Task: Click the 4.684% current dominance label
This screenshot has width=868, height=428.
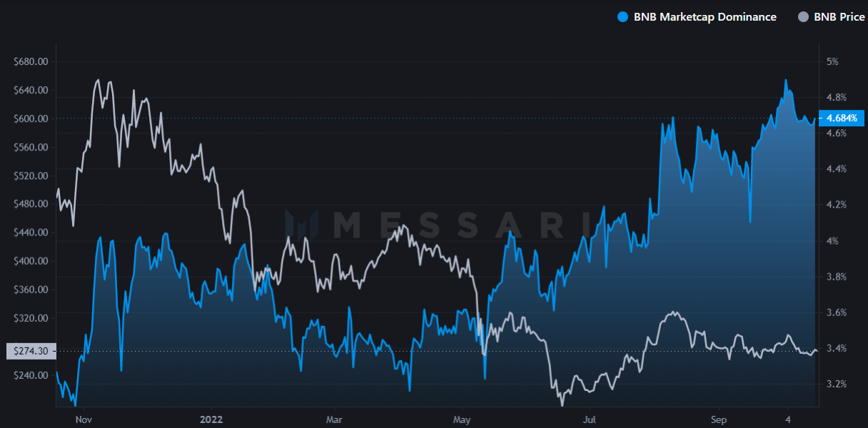Action: coord(842,118)
